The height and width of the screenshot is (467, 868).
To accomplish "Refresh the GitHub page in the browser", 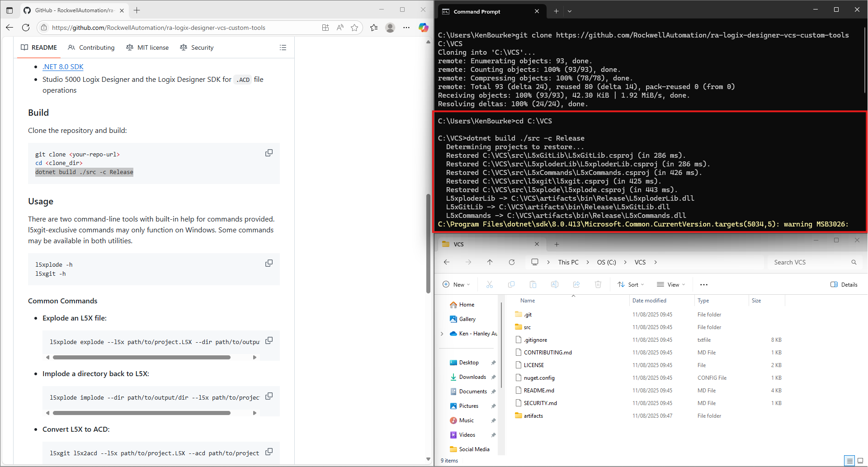I will (x=26, y=28).
